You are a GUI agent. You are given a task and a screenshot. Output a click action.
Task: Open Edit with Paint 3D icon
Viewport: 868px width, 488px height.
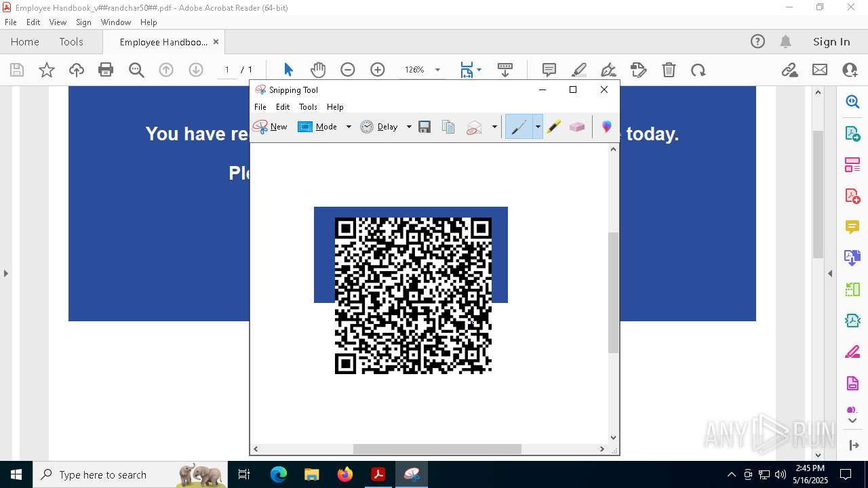[x=607, y=127]
